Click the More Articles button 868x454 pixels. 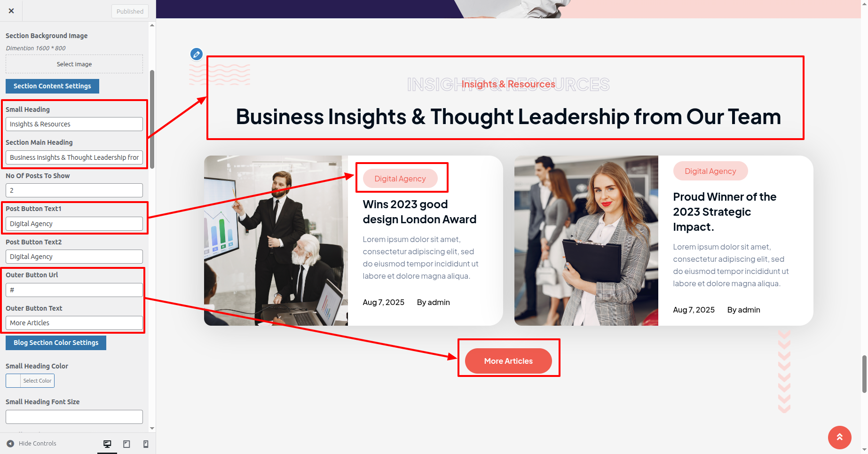508,361
